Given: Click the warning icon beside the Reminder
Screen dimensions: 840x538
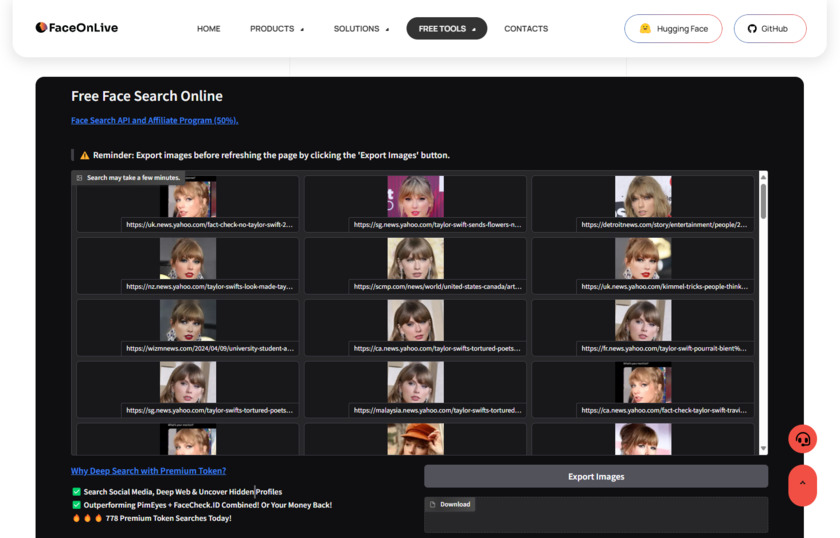Looking at the screenshot, I should tap(85, 156).
